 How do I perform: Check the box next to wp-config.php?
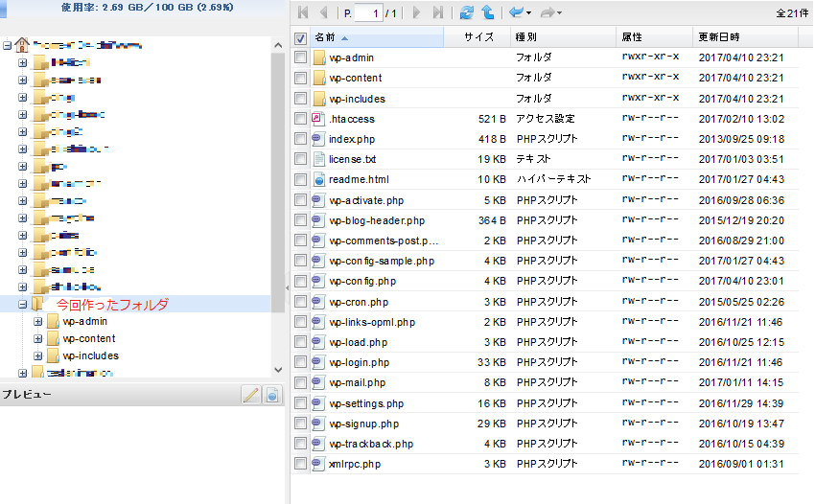pyautogui.click(x=301, y=281)
